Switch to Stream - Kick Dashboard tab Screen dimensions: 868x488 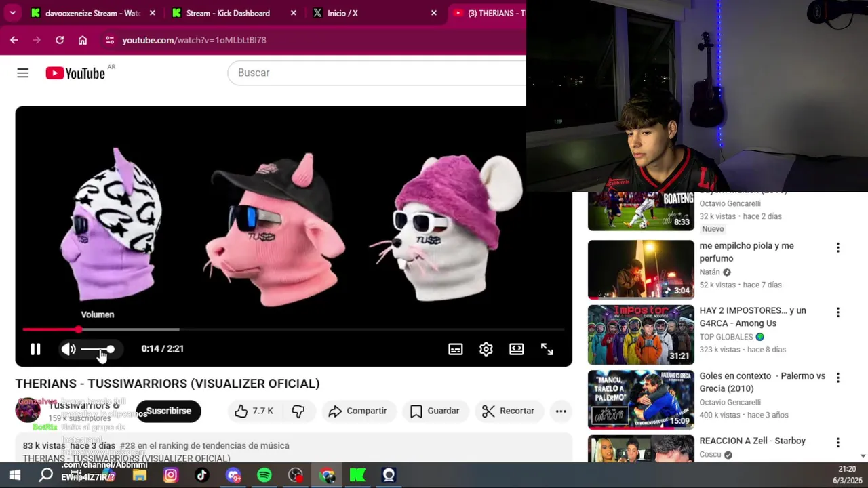[228, 13]
